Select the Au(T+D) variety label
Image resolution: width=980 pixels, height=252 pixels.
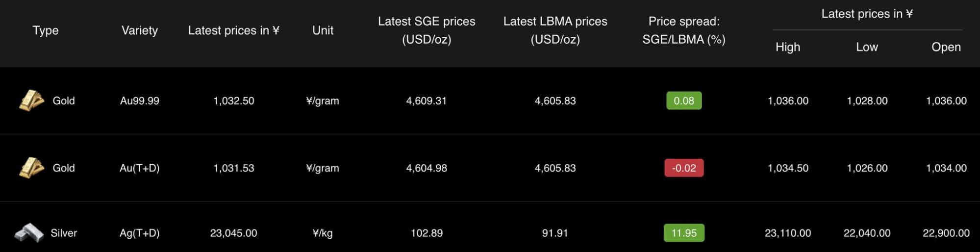coord(140,168)
